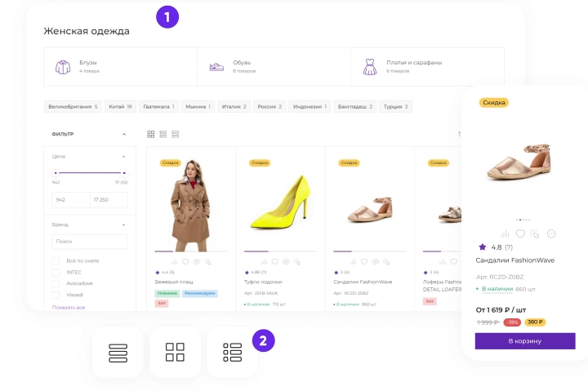Click Новинка label on Бежевый плащ

click(x=167, y=293)
